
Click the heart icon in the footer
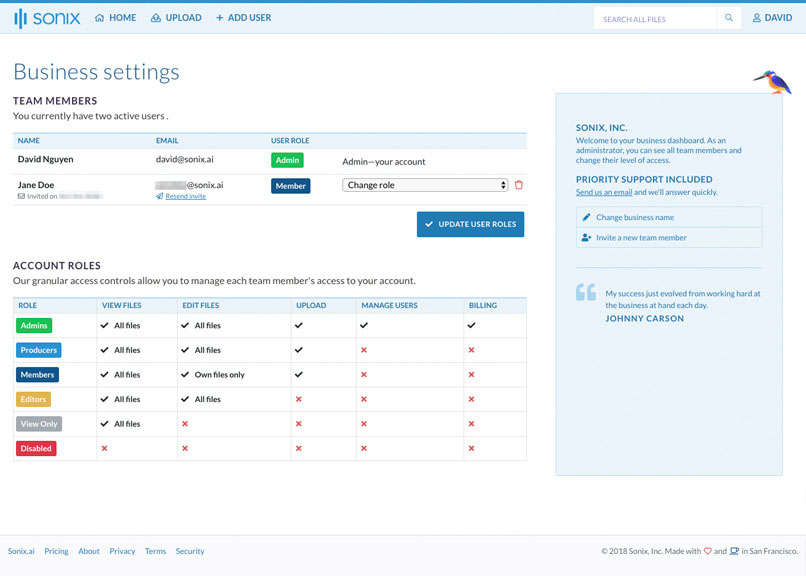[x=708, y=551]
